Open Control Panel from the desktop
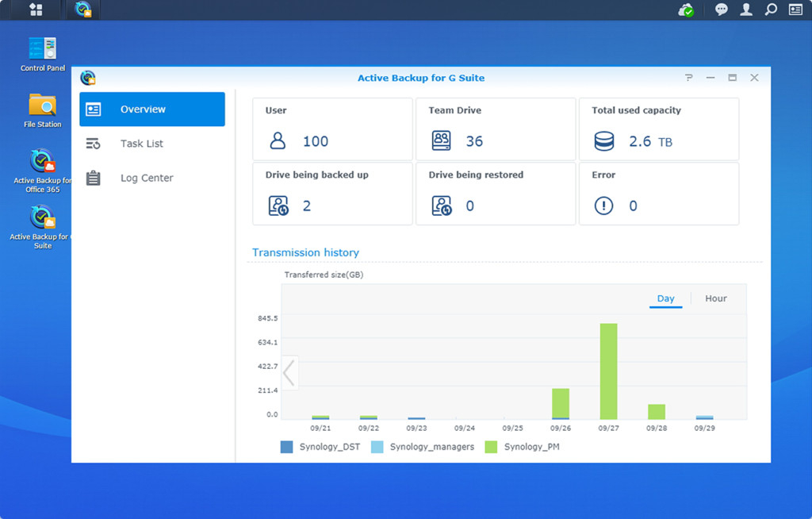 (41, 49)
